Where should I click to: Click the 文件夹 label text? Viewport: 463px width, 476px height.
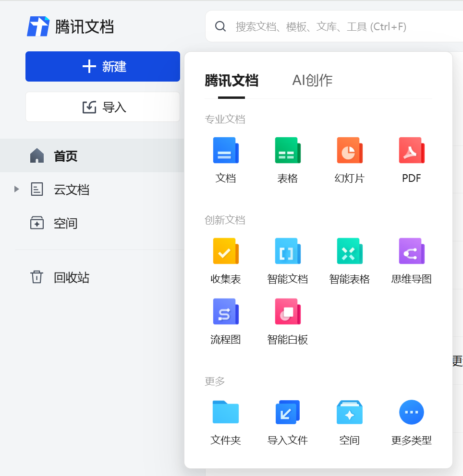[x=226, y=440]
